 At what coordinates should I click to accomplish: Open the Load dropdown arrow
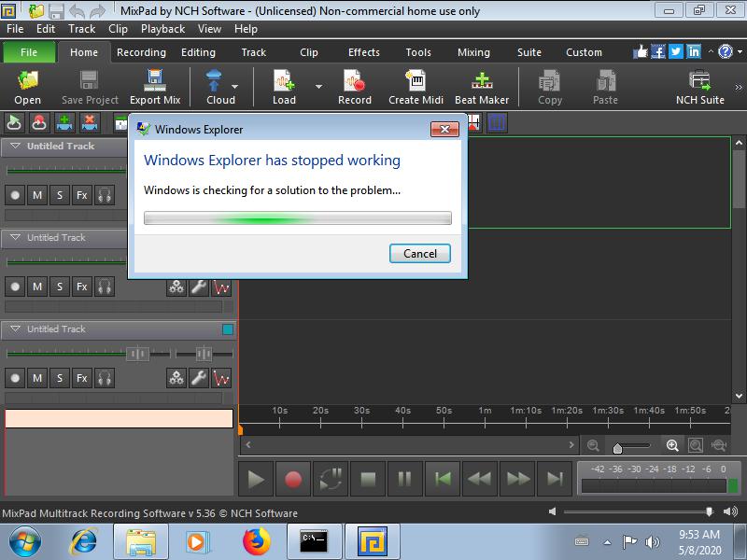(318, 87)
